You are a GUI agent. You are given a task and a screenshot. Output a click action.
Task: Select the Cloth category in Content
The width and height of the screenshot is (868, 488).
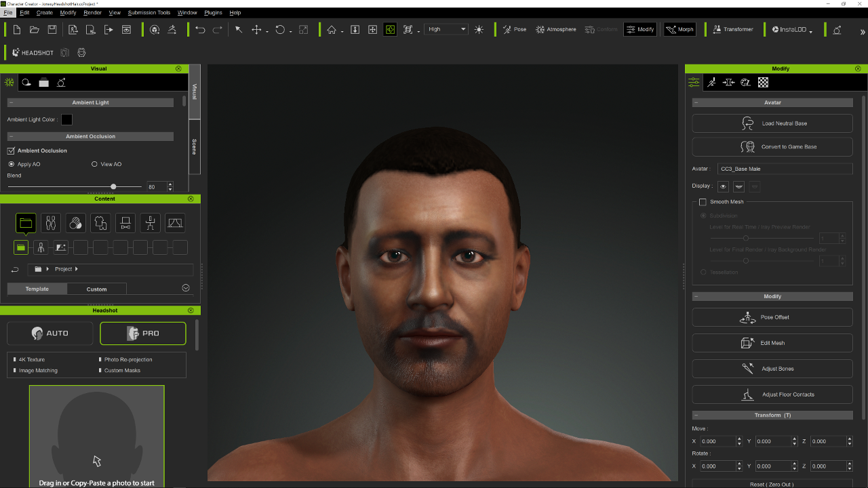click(100, 223)
